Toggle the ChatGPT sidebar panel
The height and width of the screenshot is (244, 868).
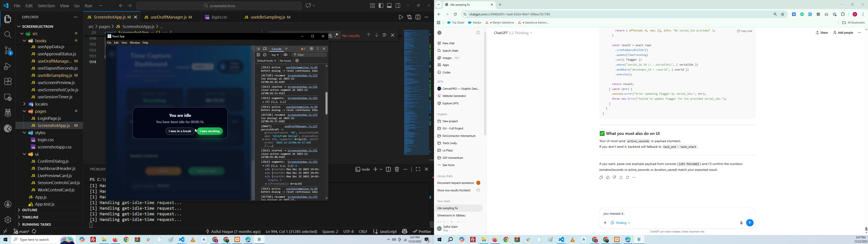coord(478,33)
